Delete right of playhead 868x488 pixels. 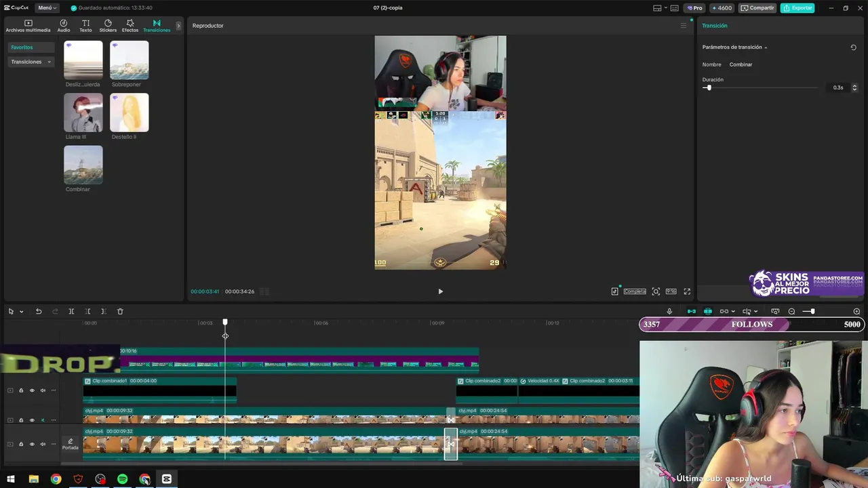tap(103, 312)
